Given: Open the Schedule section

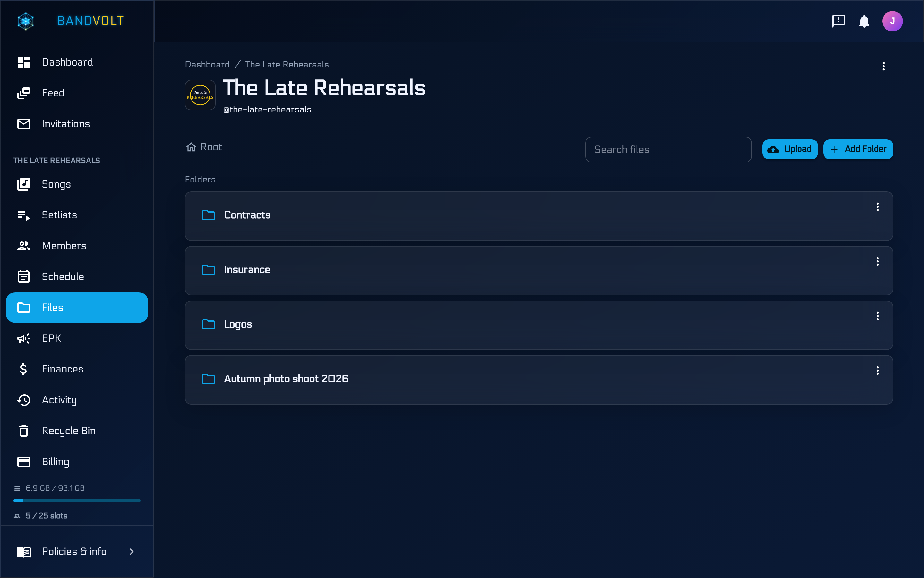Looking at the screenshot, I should pyautogui.click(x=77, y=276).
